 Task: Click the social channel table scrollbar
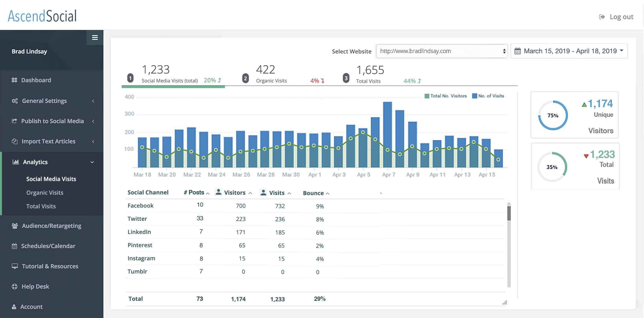pyautogui.click(x=509, y=213)
